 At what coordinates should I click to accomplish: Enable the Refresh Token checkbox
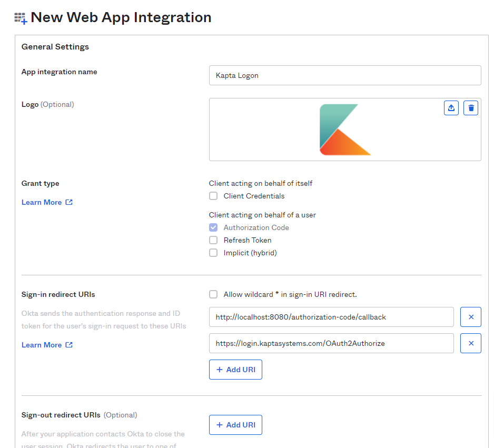pos(213,240)
